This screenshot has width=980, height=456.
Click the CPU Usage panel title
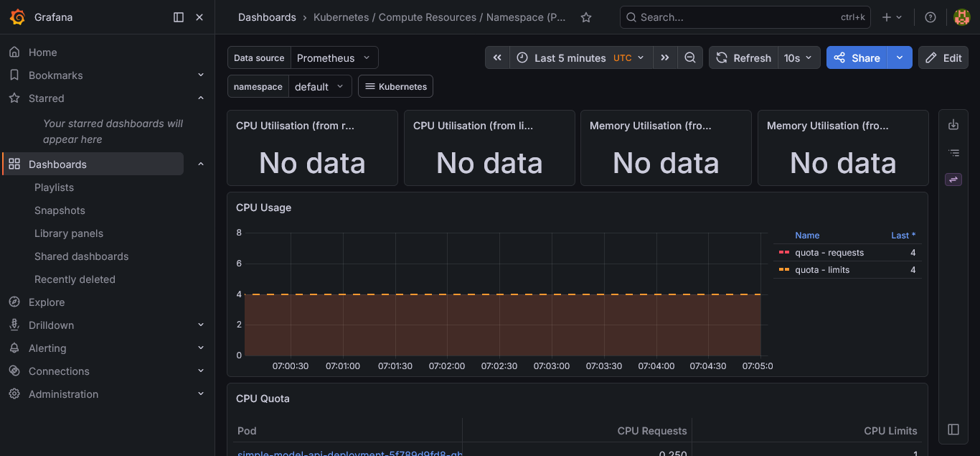tap(263, 208)
